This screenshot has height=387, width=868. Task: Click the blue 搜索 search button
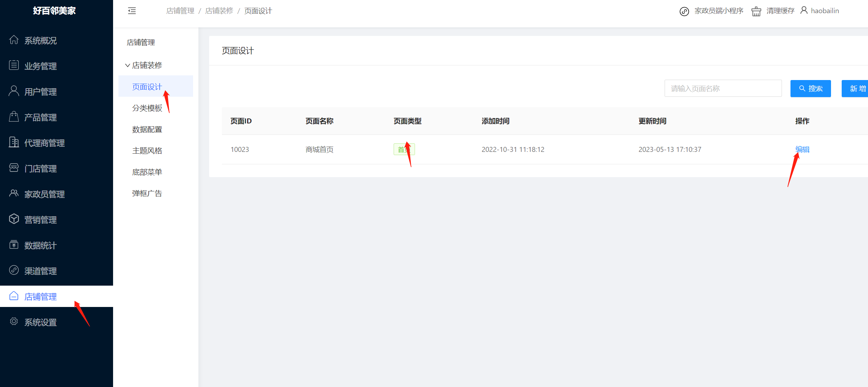pos(810,89)
